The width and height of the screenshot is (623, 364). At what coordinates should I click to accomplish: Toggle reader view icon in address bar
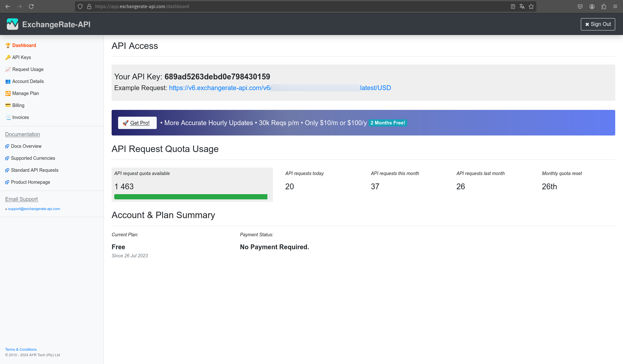[x=513, y=6]
